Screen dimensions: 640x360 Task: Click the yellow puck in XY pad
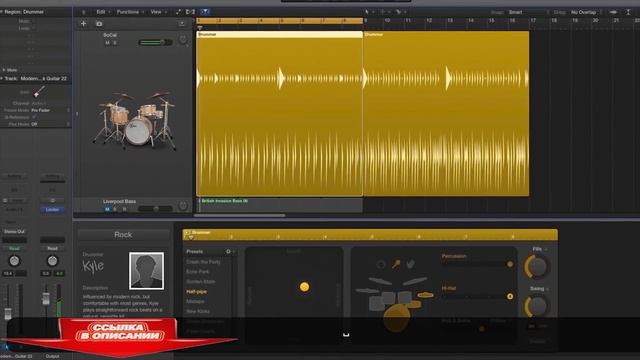tap(304, 287)
